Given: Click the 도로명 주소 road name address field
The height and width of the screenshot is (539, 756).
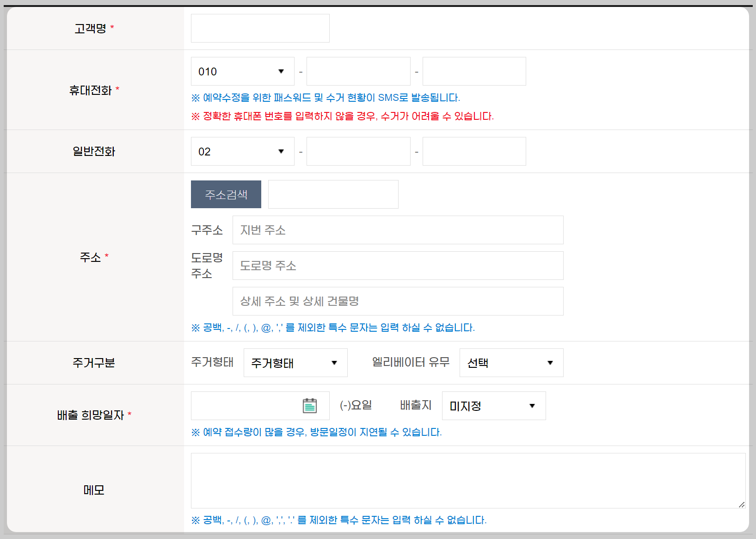Looking at the screenshot, I should point(398,266).
